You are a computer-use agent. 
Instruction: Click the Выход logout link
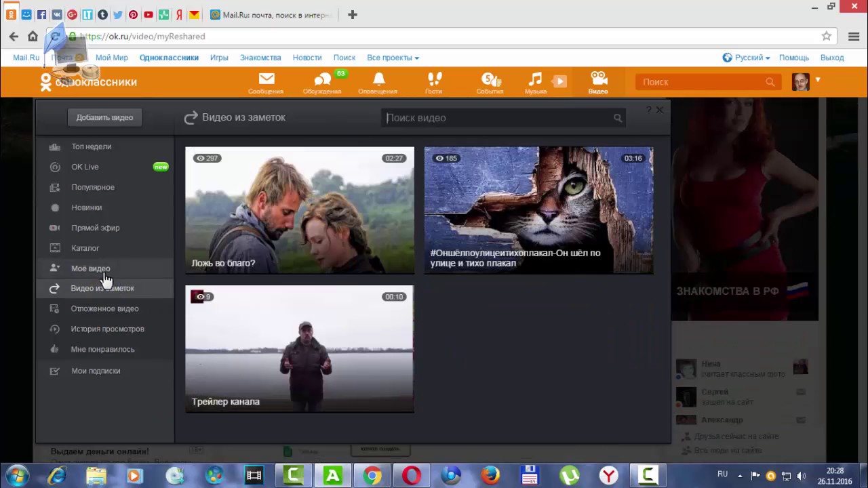pos(832,58)
